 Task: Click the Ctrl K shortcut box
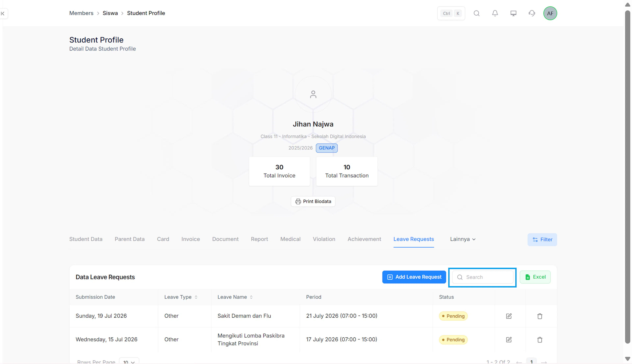point(451,13)
